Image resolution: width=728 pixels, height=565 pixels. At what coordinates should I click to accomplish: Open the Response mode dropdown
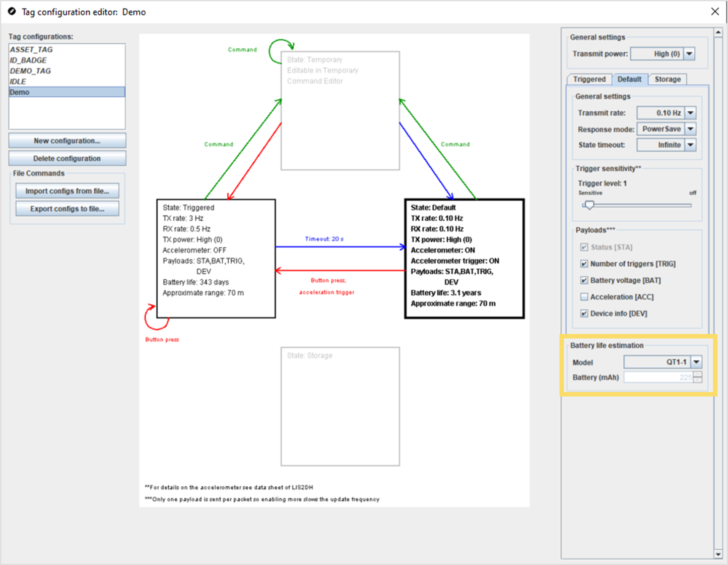[x=691, y=129]
